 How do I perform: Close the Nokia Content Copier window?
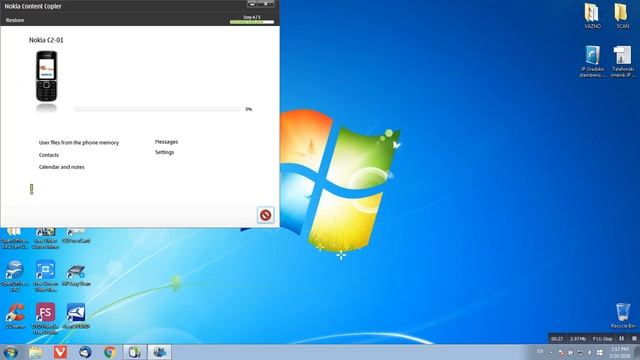point(266,4)
